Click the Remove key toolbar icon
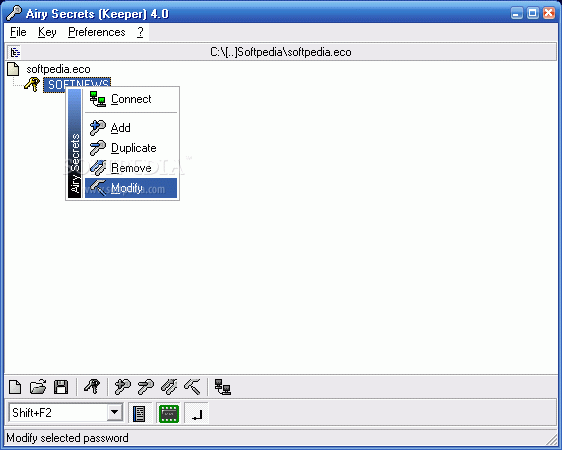 (x=169, y=387)
